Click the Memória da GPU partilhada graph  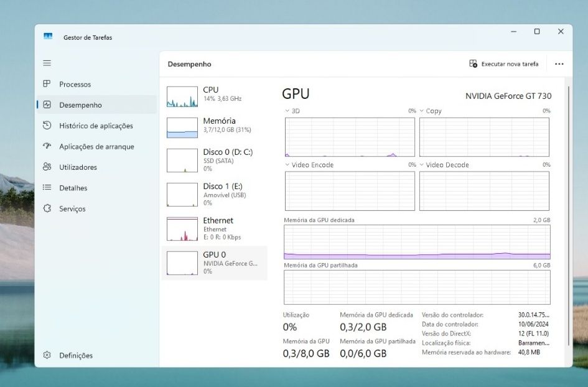point(417,287)
